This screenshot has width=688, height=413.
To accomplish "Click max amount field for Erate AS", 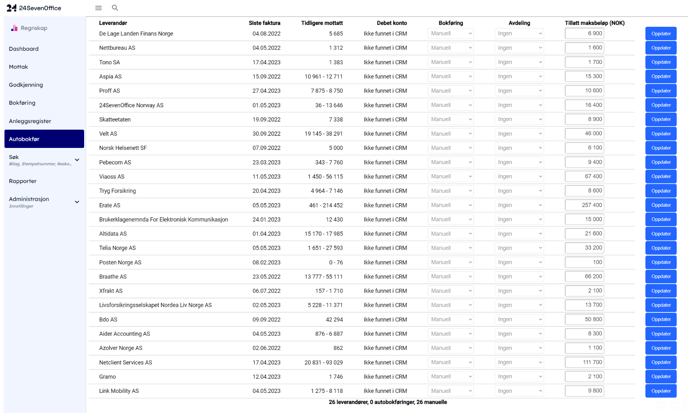I will pos(584,205).
